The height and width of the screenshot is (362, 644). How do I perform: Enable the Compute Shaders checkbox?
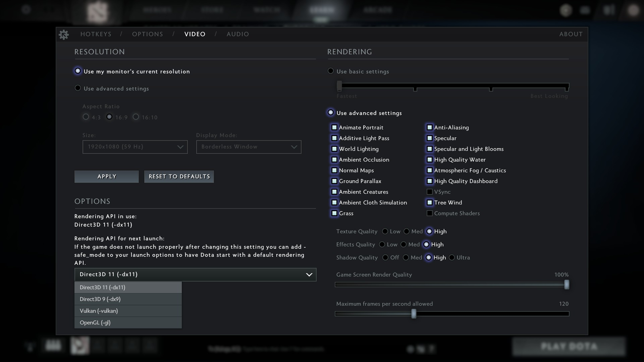click(x=429, y=213)
